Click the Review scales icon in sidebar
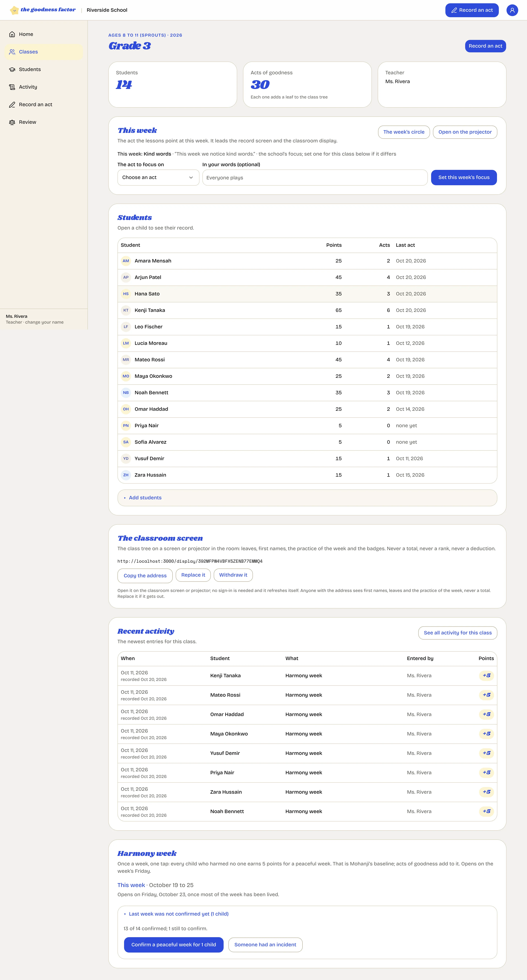The height and width of the screenshot is (980, 527). point(12,122)
